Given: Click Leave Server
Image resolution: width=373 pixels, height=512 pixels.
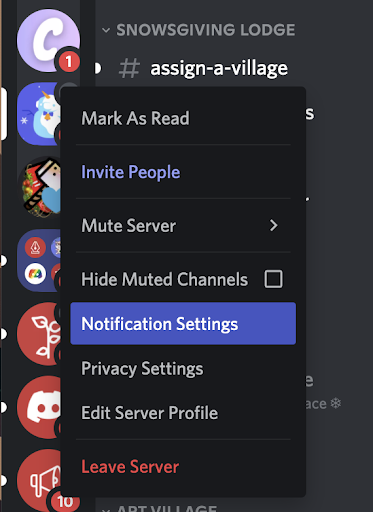Looking at the screenshot, I should tap(183, 466).
